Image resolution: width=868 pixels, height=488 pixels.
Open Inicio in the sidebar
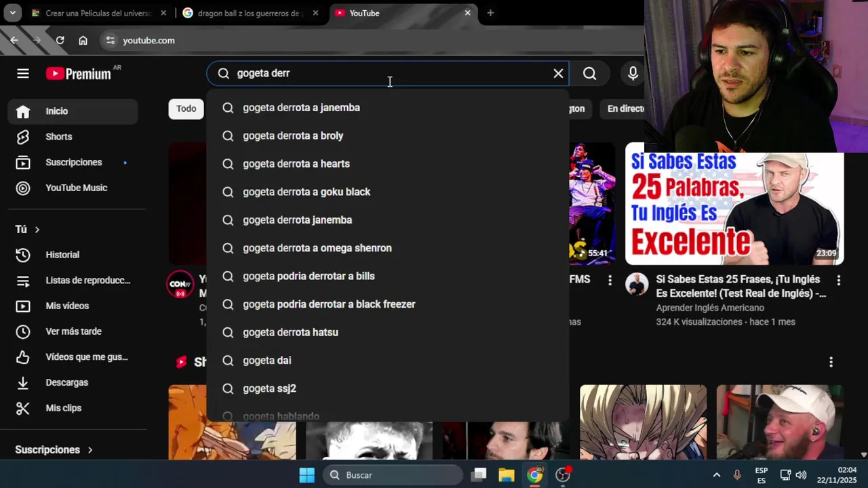[73, 111]
